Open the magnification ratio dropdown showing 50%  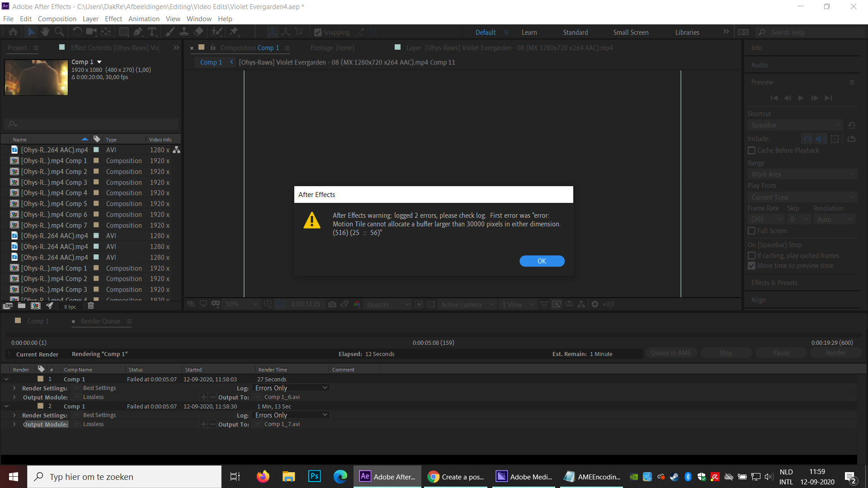tap(241, 304)
